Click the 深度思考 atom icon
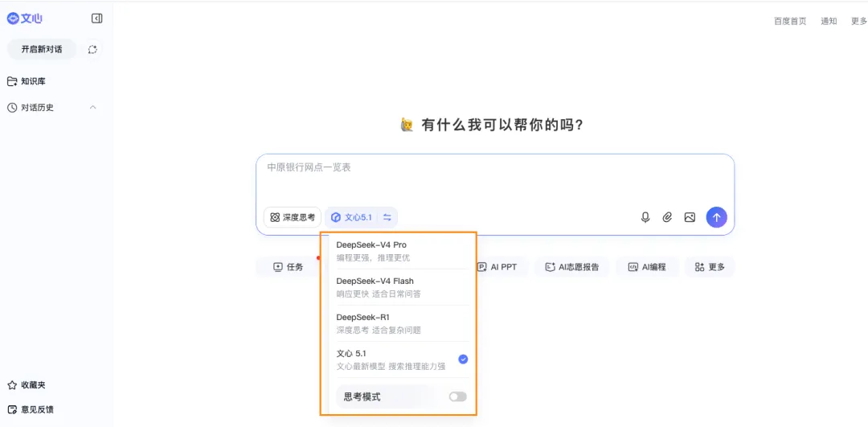 [x=275, y=218]
